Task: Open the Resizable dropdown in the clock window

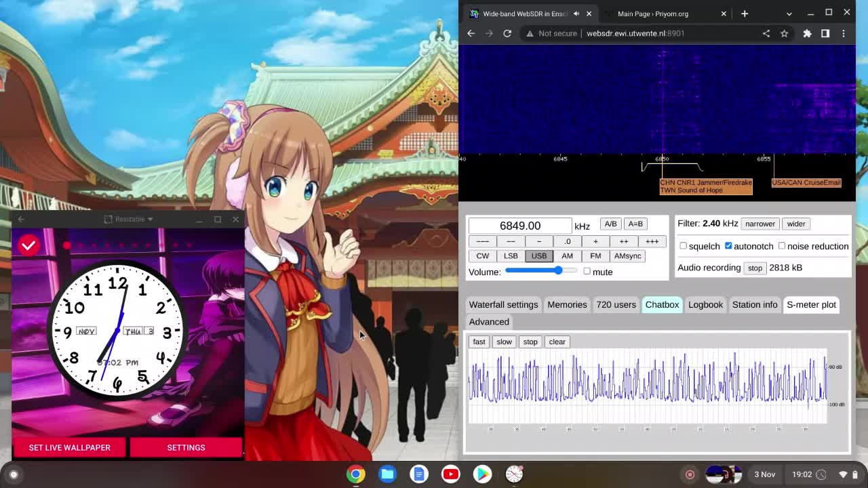Action: click(129, 219)
